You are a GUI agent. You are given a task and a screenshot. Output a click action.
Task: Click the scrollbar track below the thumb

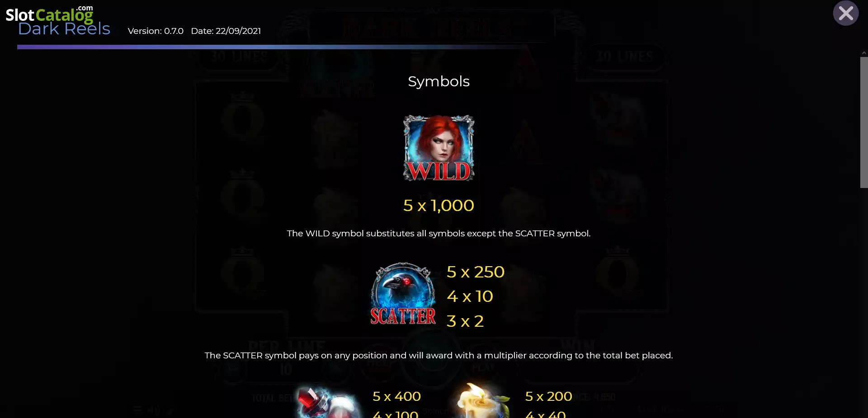pyautogui.click(x=864, y=303)
